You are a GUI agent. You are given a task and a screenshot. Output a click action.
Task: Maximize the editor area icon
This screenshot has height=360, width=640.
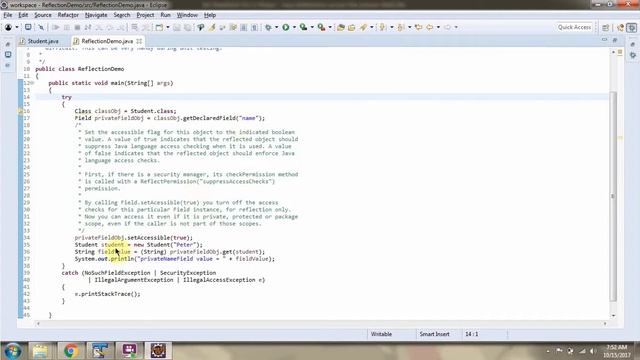click(x=615, y=40)
